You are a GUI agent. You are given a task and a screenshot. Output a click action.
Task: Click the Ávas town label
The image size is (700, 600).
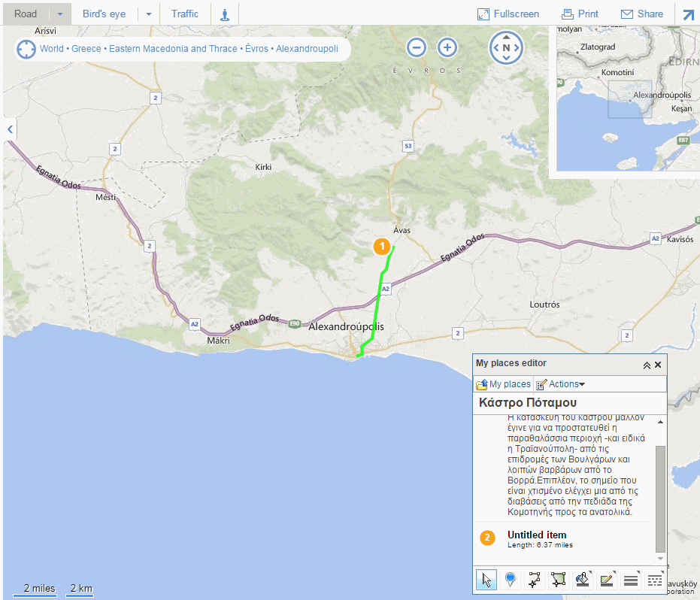tap(402, 230)
